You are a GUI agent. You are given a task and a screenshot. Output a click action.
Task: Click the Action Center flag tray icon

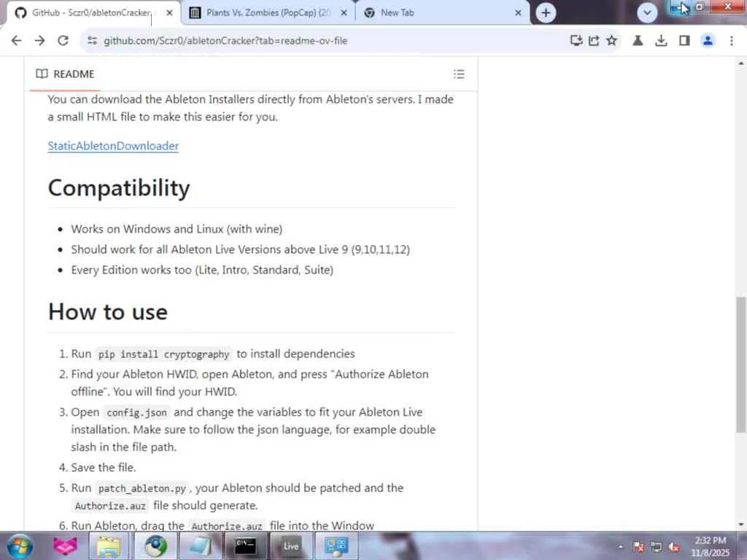(x=638, y=547)
